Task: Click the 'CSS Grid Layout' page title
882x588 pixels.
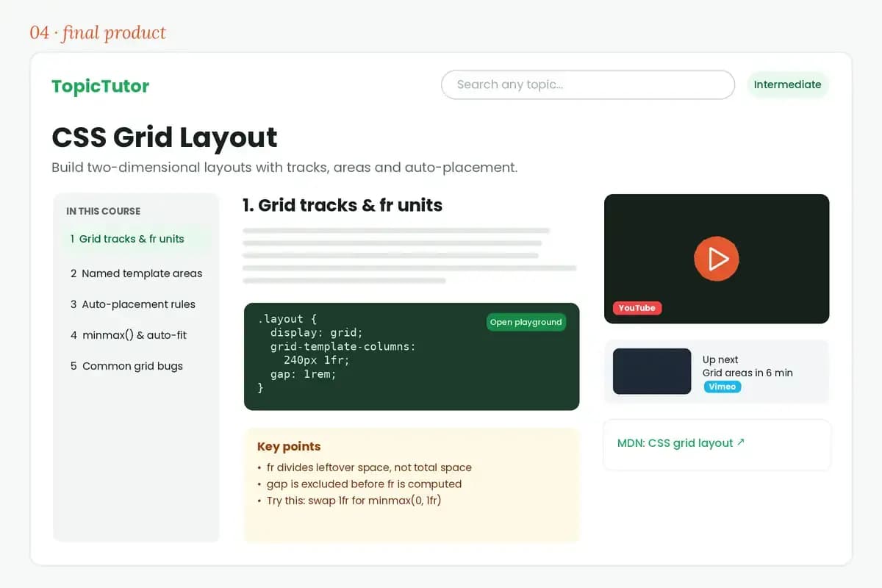Action: pos(165,137)
